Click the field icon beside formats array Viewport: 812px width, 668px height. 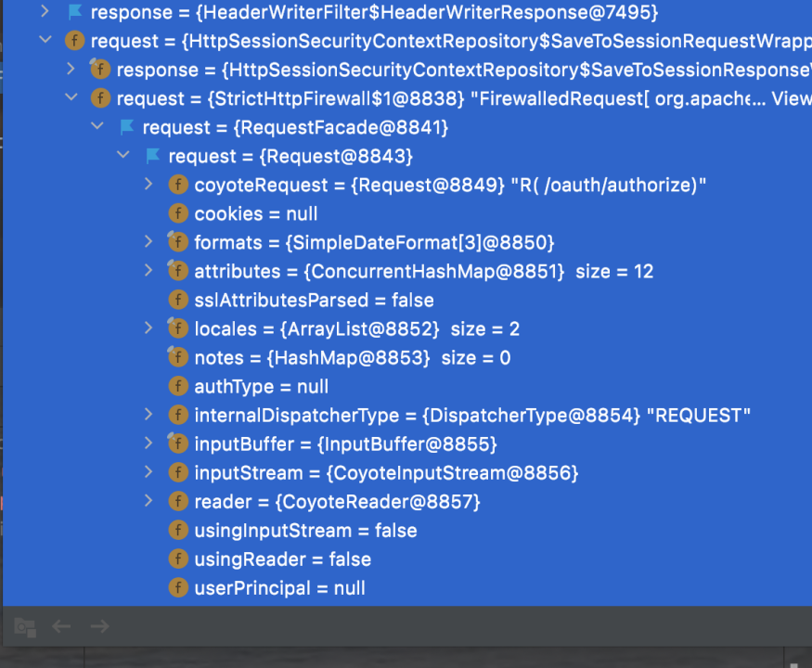pyautogui.click(x=177, y=242)
